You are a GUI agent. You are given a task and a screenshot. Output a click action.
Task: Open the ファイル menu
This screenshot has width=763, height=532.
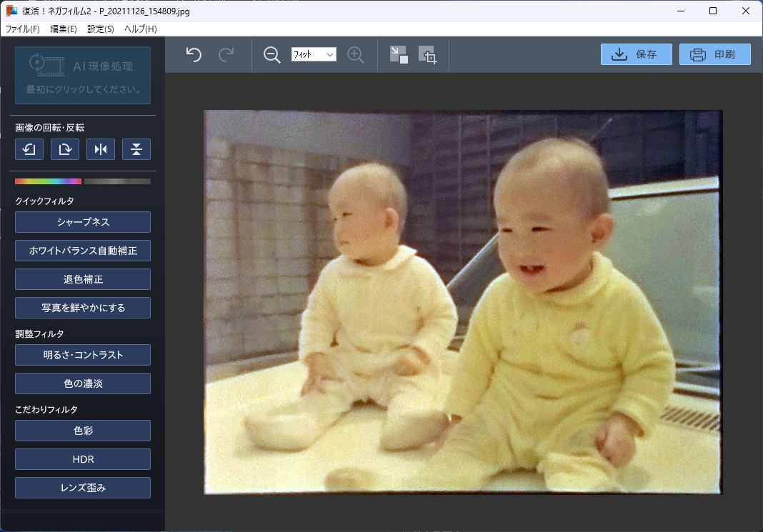click(21, 29)
